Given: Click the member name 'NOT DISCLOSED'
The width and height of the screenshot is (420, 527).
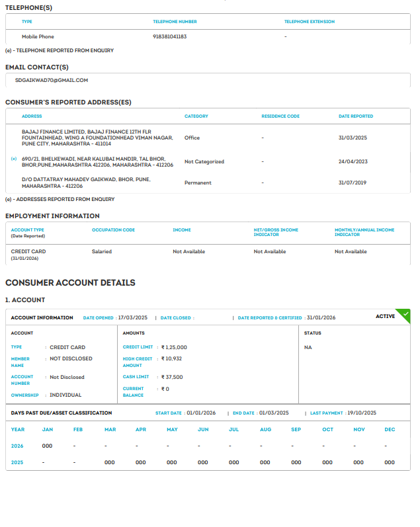Looking at the screenshot, I should click(x=71, y=358).
